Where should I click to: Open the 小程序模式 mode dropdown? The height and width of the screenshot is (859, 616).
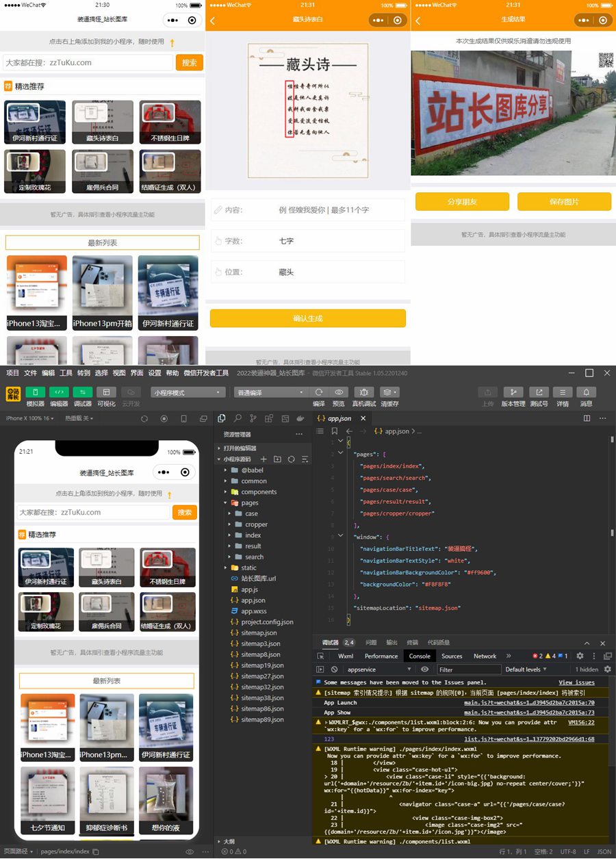click(188, 392)
